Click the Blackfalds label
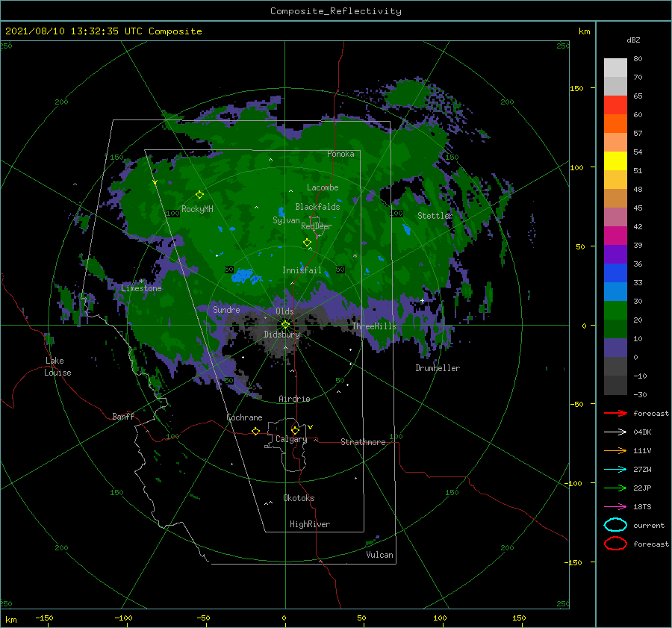Image resolution: width=672 pixels, height=628 pixels. pyautogui.click(x=317, y=207)
